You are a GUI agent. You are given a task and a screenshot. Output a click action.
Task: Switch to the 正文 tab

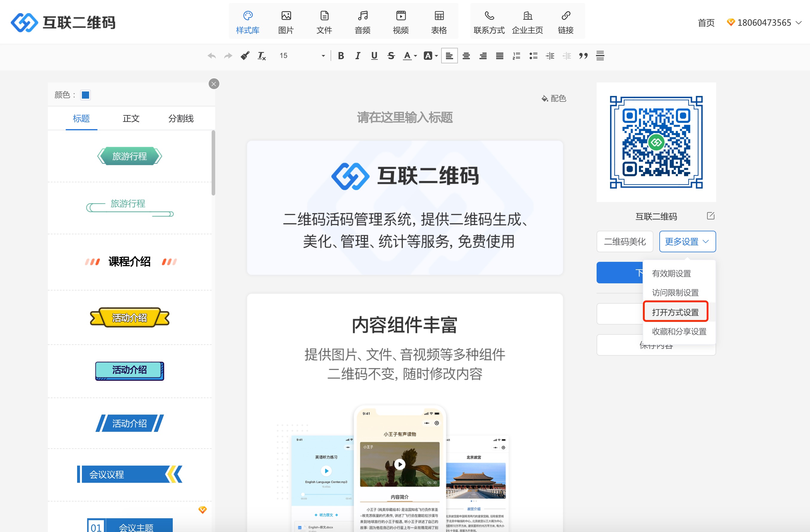pyautogui.click(x=131, y=118)
